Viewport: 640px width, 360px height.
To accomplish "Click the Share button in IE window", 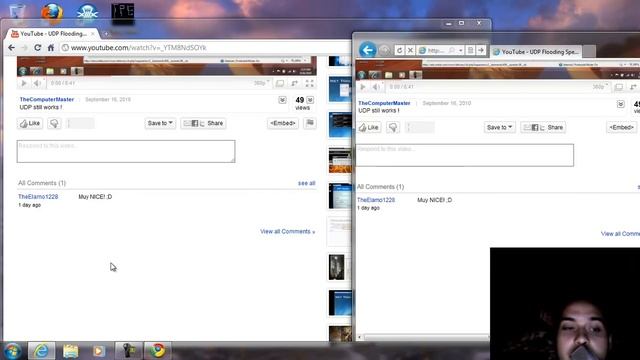I will click(x=543, y=127).
